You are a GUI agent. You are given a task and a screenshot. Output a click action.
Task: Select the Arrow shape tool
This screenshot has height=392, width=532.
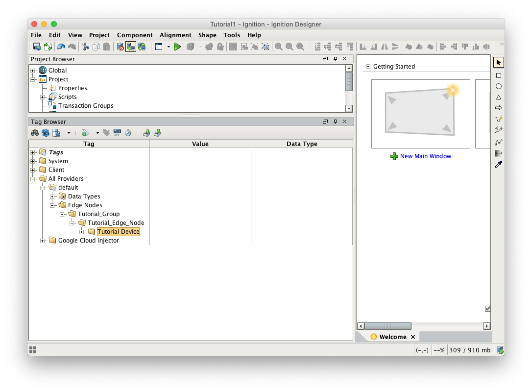click(499, 108)
